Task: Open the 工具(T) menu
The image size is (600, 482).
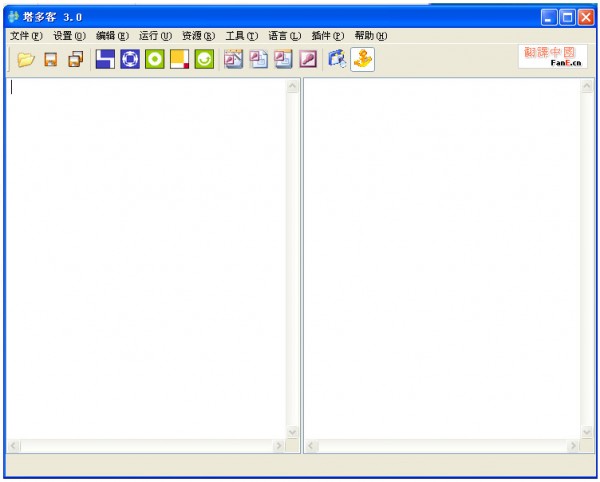Action: pos(241,36)
